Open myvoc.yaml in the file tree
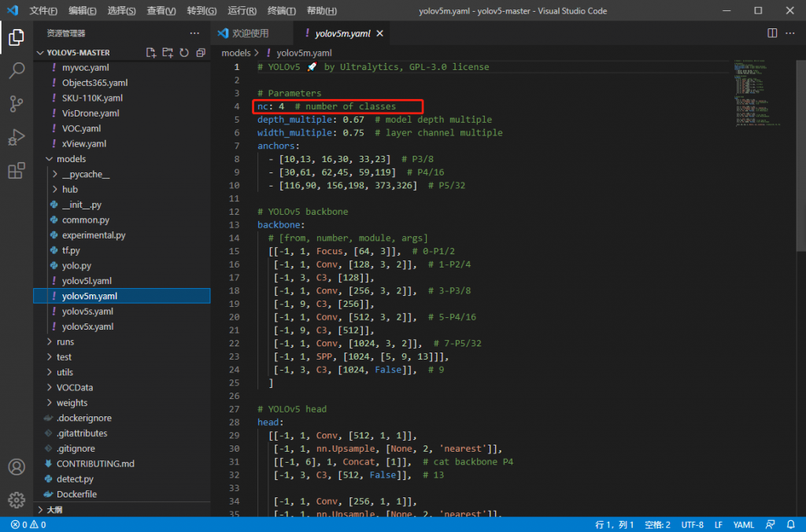Screen dimensions: 806x532 tap(122, 68)
